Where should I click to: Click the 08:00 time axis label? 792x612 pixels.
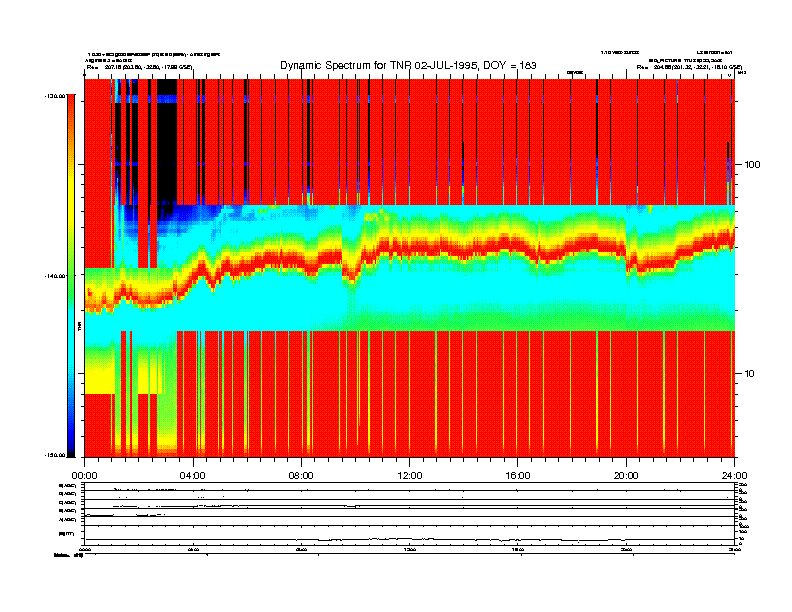(x=301, y=476)
